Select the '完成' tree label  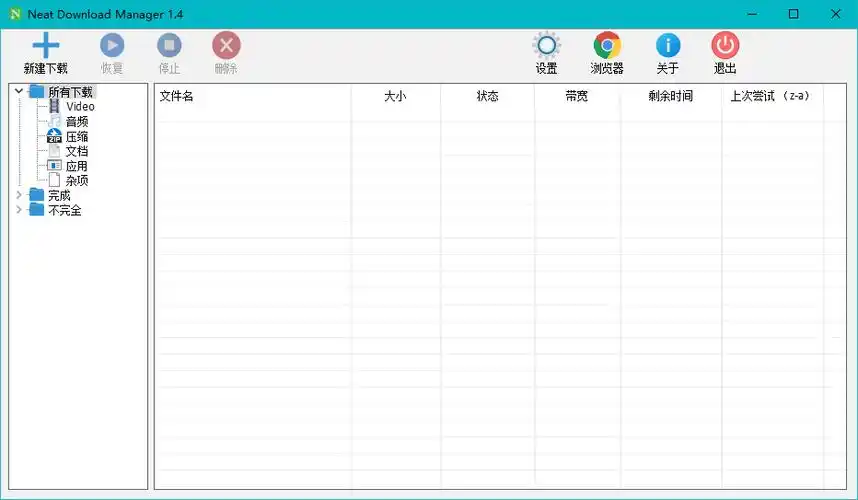(59, 195)
